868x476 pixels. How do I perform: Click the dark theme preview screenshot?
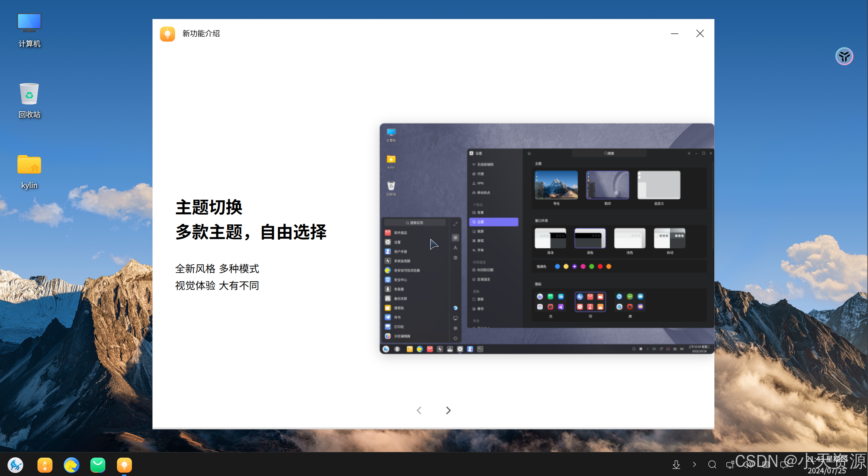pos(547,239)
